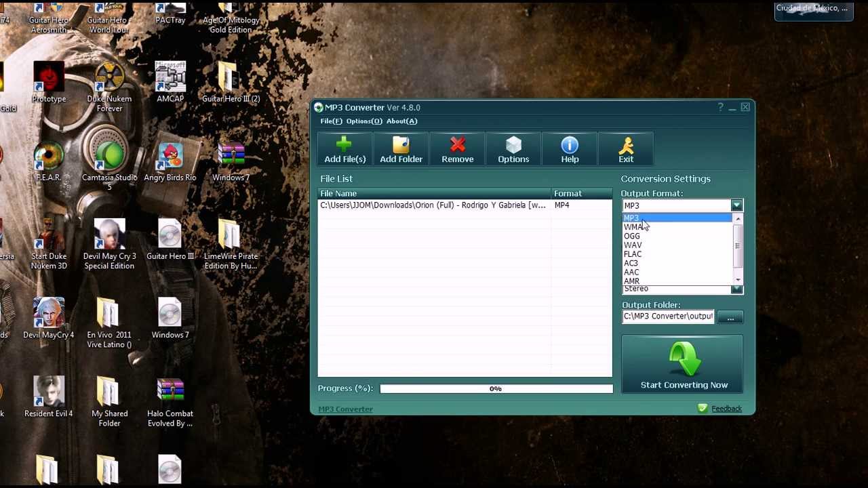Select the Duke Nukem Forever desktop icon
Viewport: 868px width, 488px height.
109,87
